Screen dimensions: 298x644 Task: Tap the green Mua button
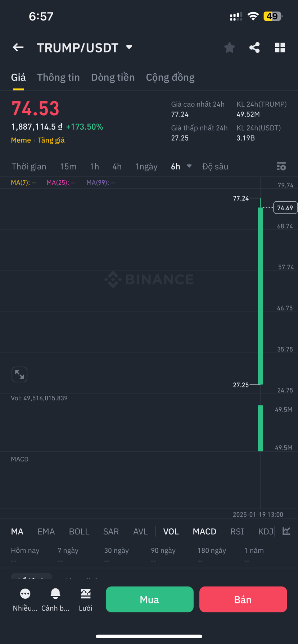click(x=150, y=599)
